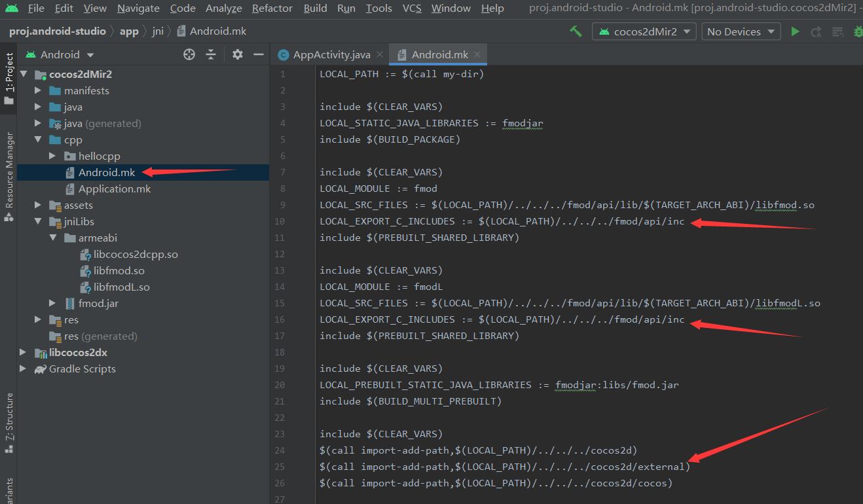This screenshot has width=863, height=504.
Task: Click the Resource Manager tool window button
Action: [x=9, y=177]
